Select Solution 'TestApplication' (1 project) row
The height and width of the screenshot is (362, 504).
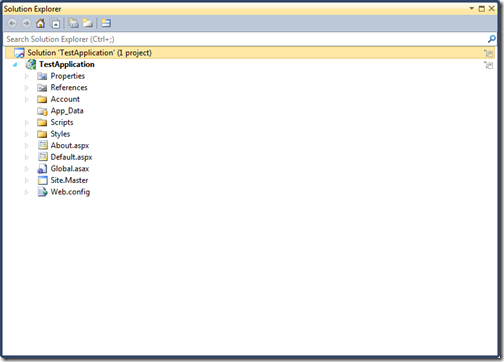tap(249, 53)
